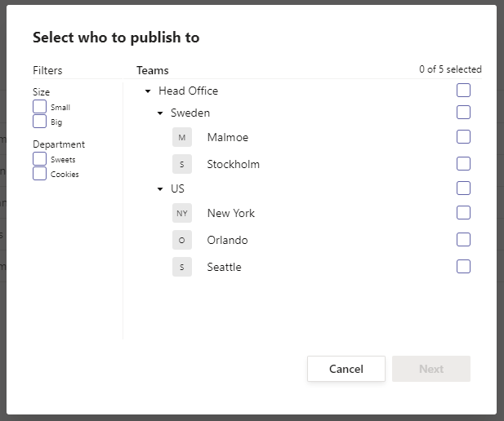Collapse the Head Office tree node
Viewport: 504px width, 421px height.
click(x=148, y=91)
